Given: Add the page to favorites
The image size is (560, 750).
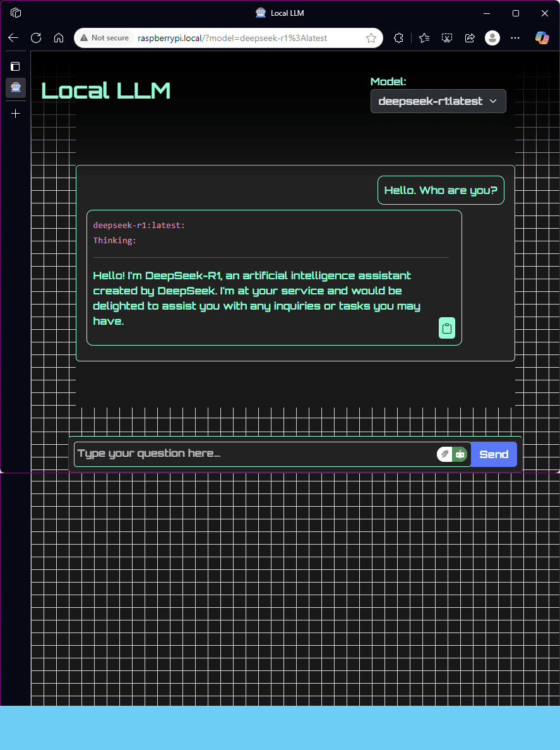Looking at the screenshot, I should [371, 38].
